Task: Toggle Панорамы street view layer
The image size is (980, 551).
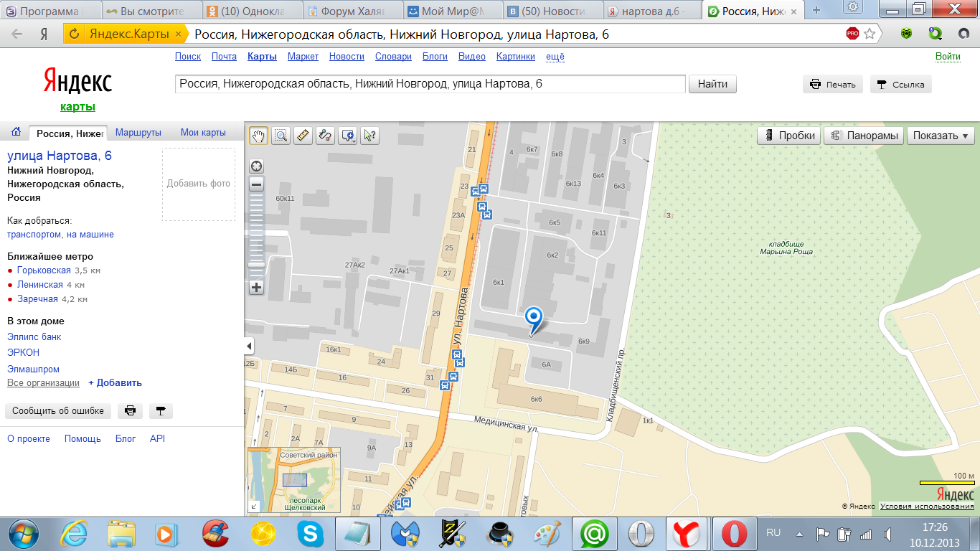Action: tap(864, 136)
